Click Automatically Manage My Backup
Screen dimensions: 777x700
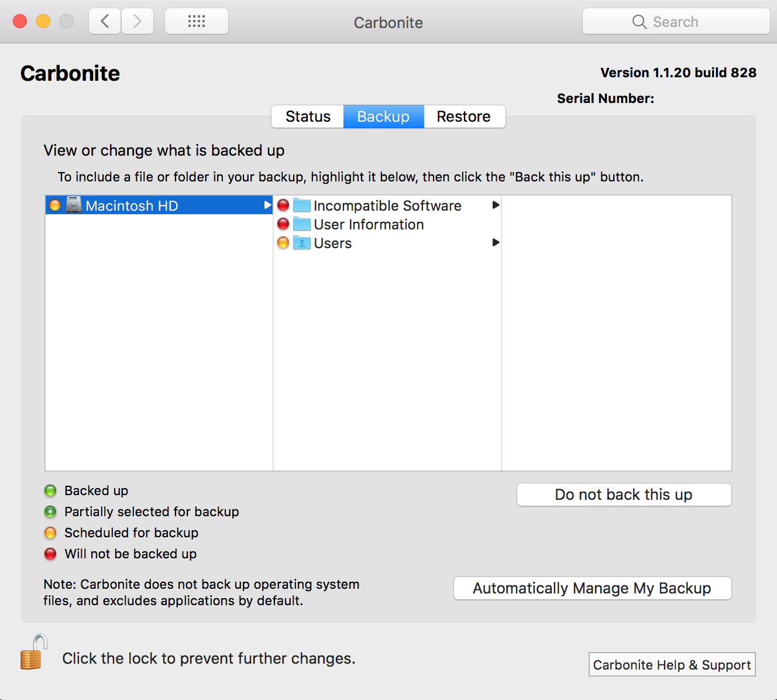[592, 588]
